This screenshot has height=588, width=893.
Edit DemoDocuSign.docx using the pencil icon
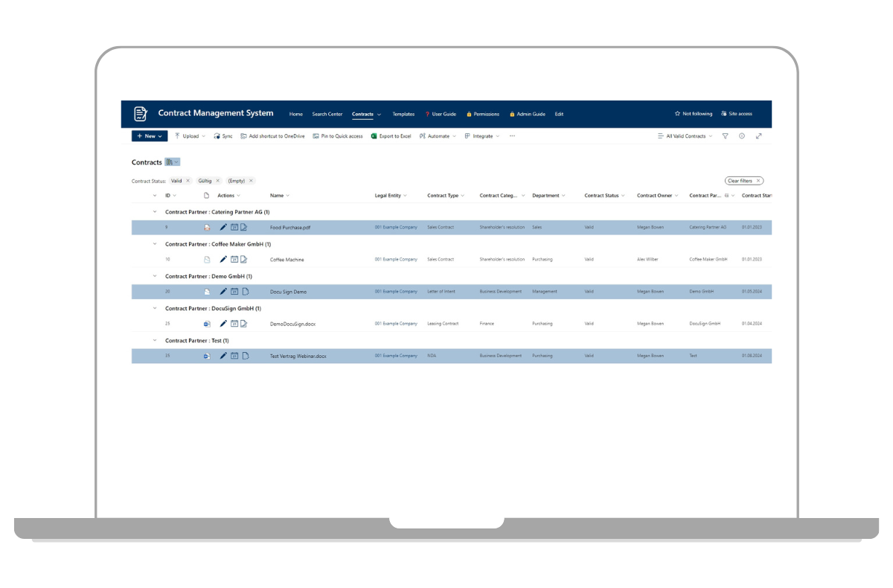[x=223, y=324]
